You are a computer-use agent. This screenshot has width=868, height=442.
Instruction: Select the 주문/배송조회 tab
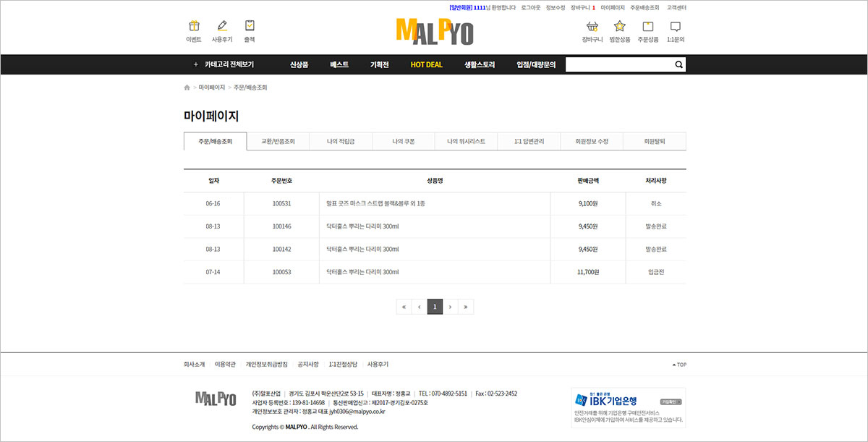215,141
